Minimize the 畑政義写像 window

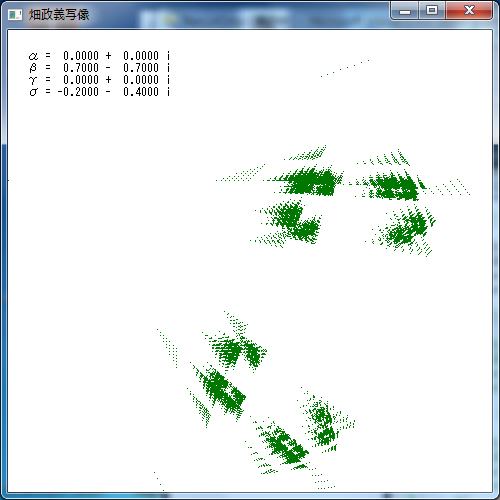click(405, 11)
